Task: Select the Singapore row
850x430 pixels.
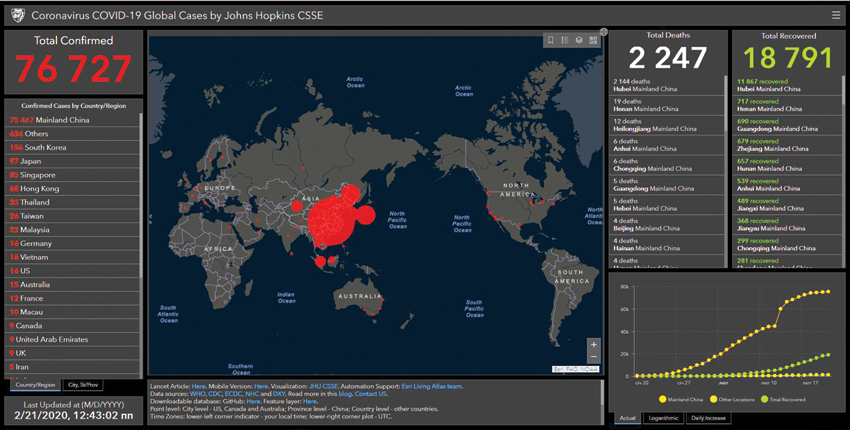Action: (x=72, y=175)
